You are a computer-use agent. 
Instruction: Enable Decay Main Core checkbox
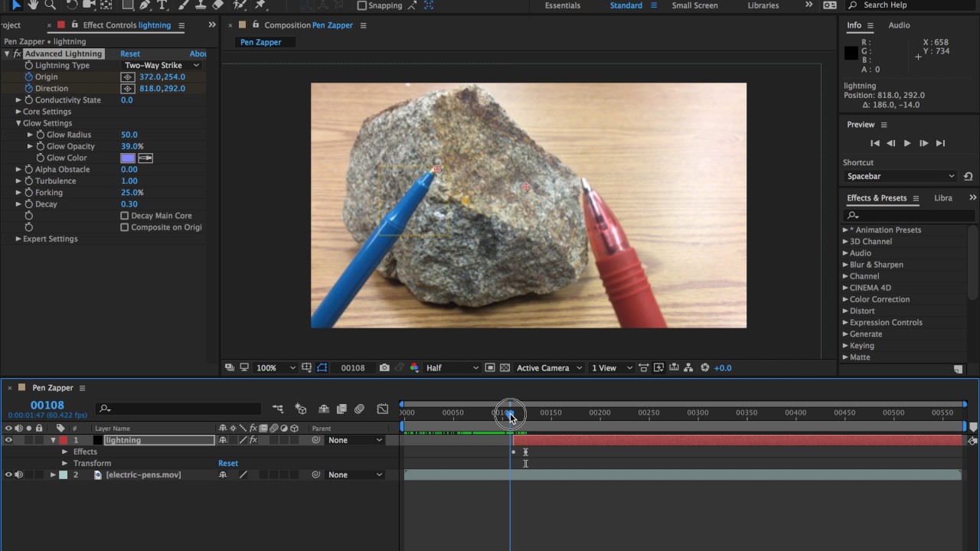(x=124, y=216)
